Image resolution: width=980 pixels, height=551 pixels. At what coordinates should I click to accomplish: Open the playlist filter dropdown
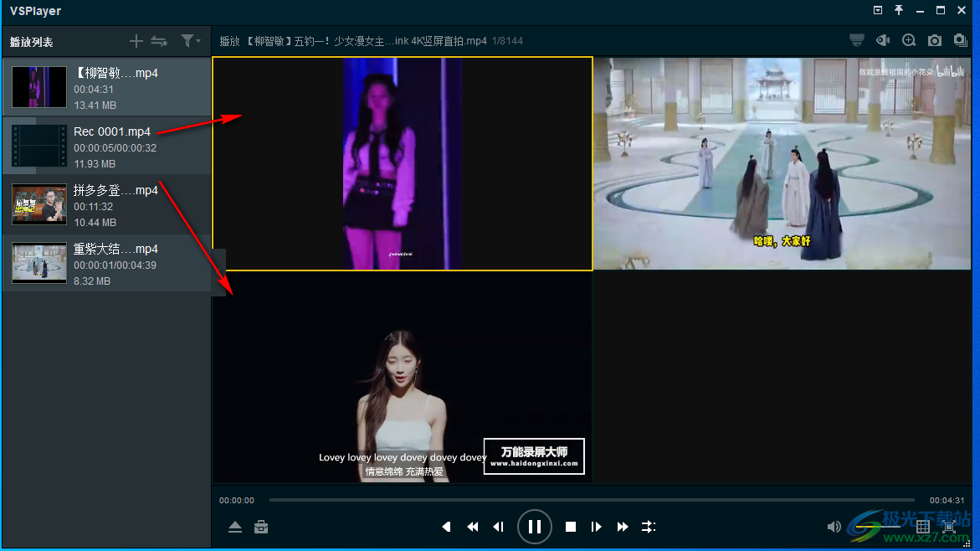click(x=190, y=41)
